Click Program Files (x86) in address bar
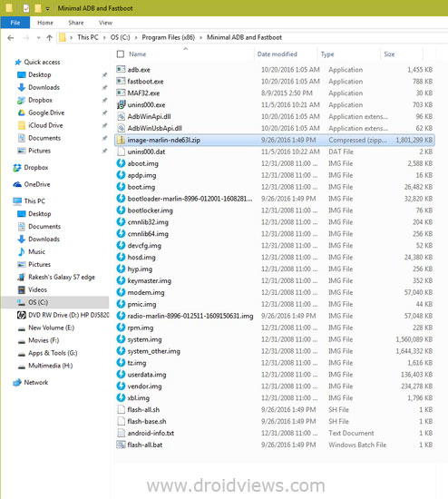The width and height of the screenshot is (448, 499). pos(169,37)
